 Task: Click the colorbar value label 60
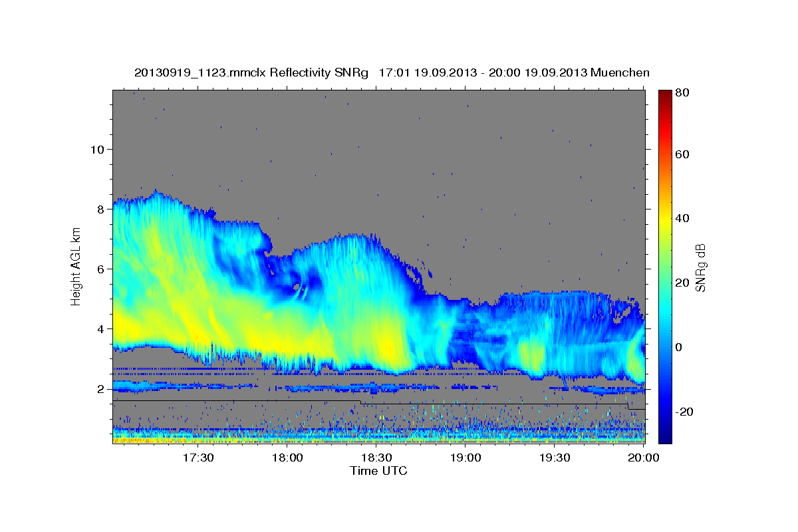(x=682, y=154)
